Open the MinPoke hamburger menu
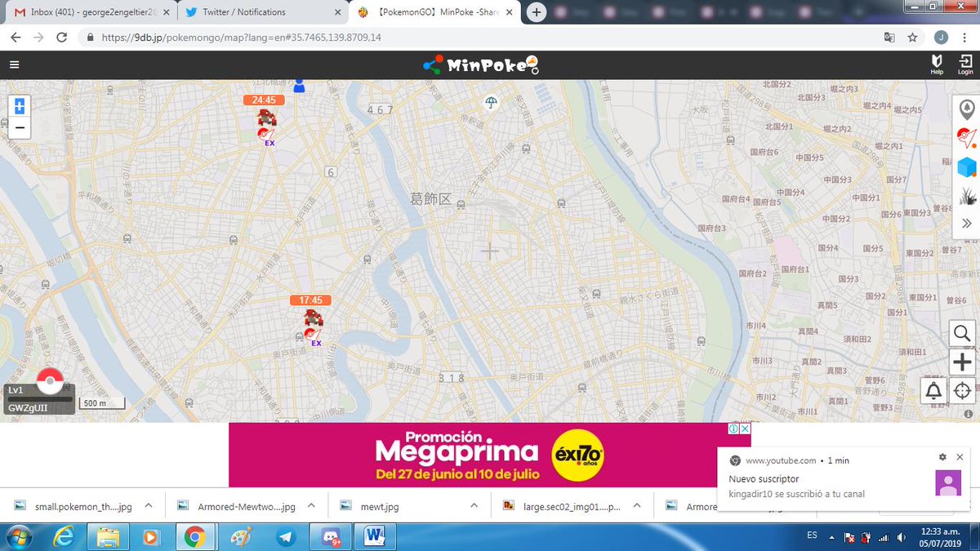 [14, 65]
